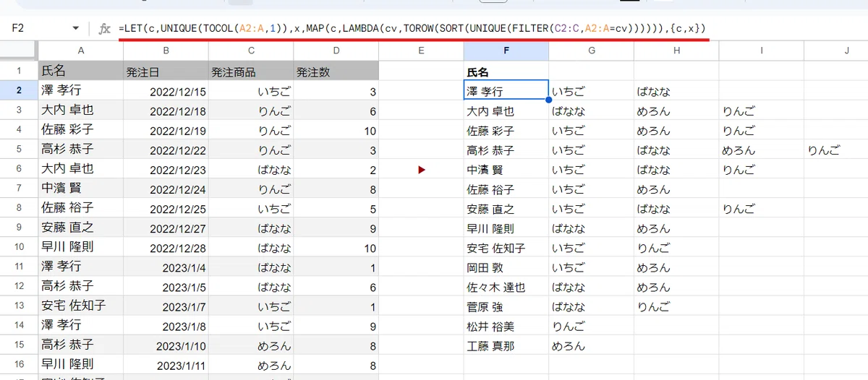Click 松井 裕美 in column F
The image size is (868, 380).
[506, 326]
